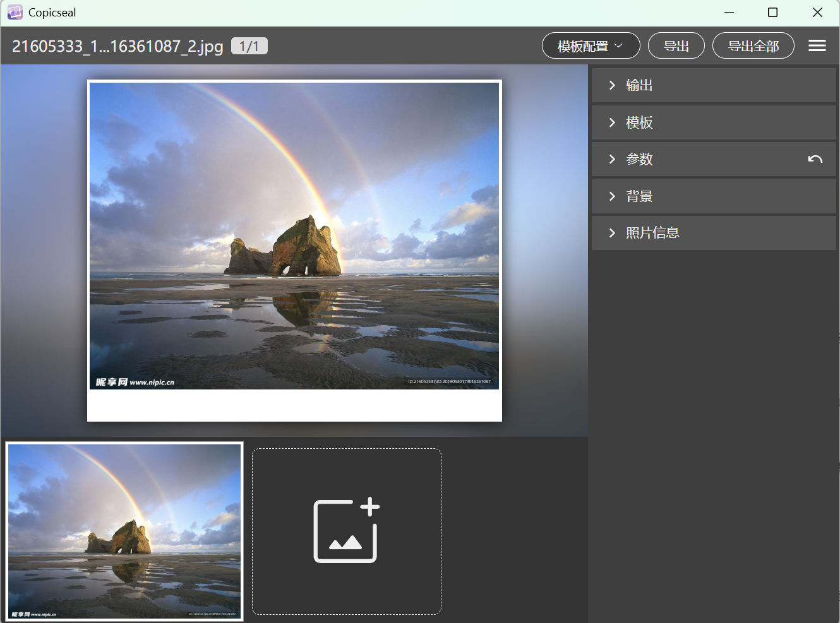
Task: Select the rainbow photo thumbnail
Action: (124, 531)
